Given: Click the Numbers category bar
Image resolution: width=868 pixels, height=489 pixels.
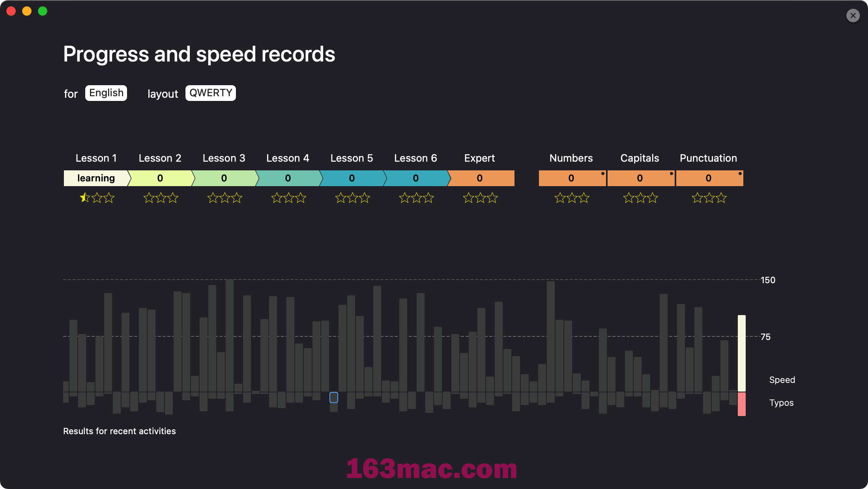Looking at the screenshot, I should 571,178.
